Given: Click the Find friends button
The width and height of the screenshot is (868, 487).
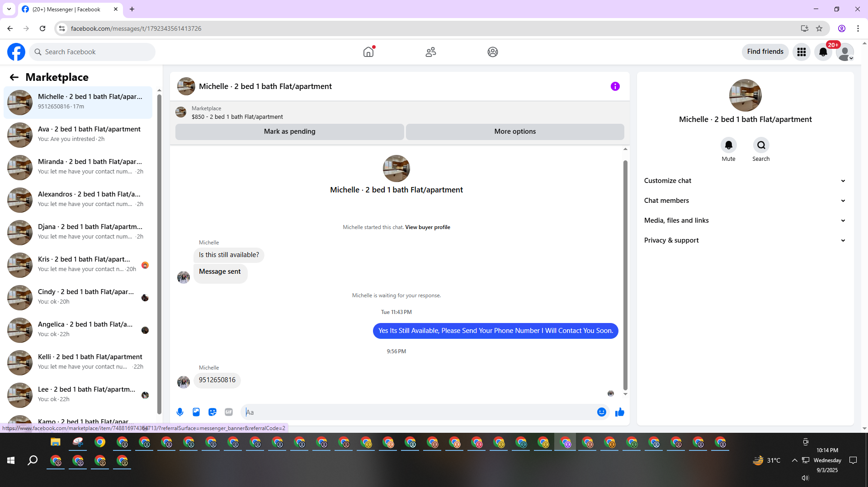Looking at the screenshot, I should [765, 52].
